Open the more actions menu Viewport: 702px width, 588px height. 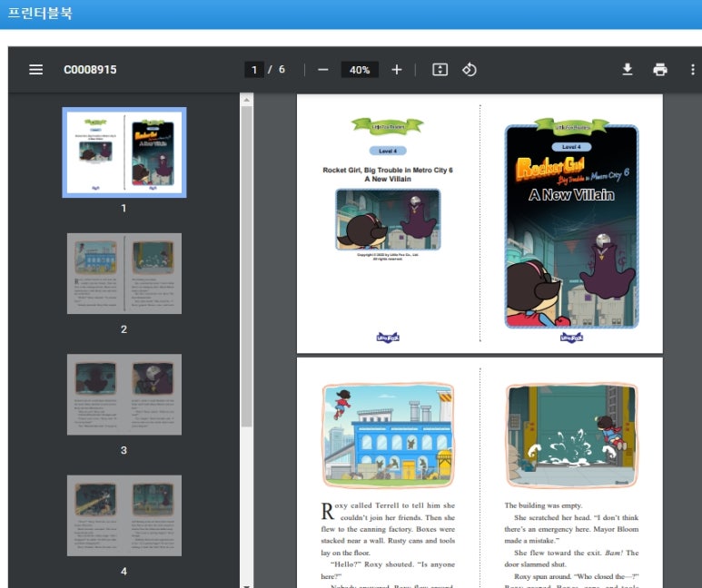click(x=693, y=69)
